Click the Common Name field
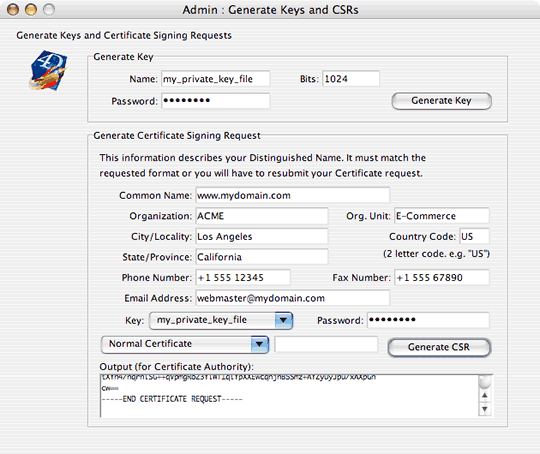540x454 pixels. pyautogui.click(x=293, y=195)
